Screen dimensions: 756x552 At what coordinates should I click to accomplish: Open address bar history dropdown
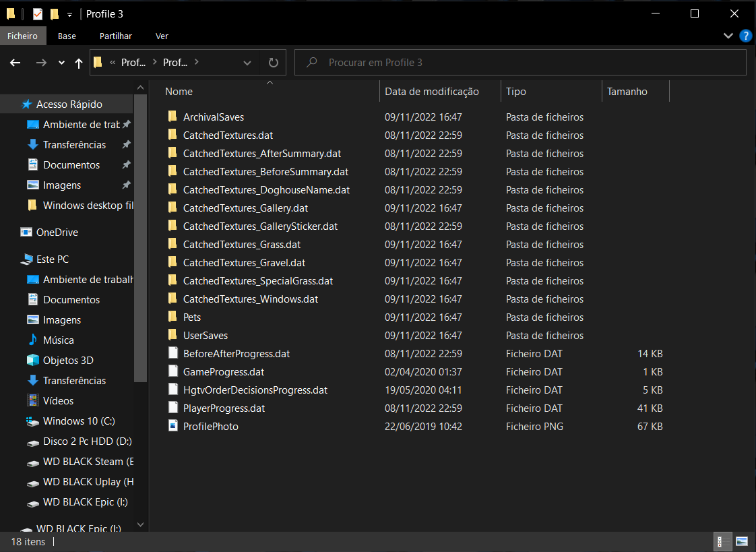click(x=247, y=63)
